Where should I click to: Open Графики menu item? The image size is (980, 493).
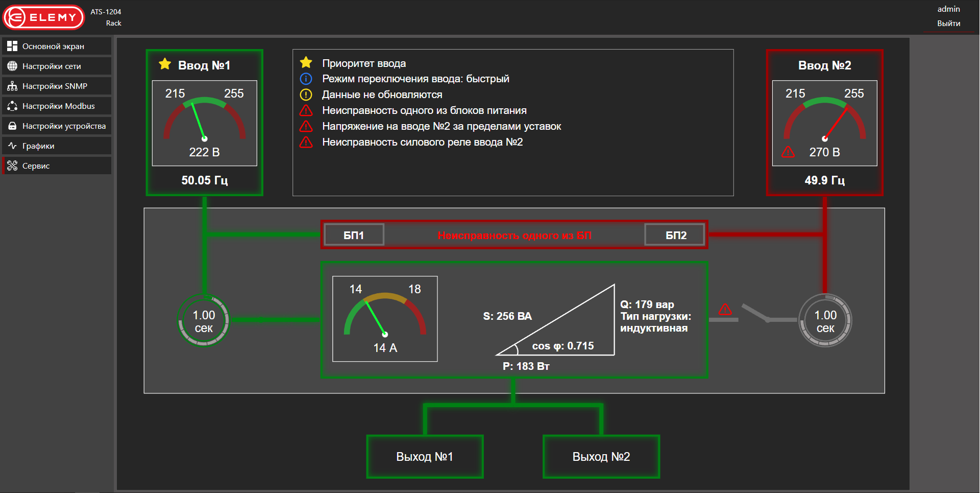pyautogui.click(x=57, y=146)
